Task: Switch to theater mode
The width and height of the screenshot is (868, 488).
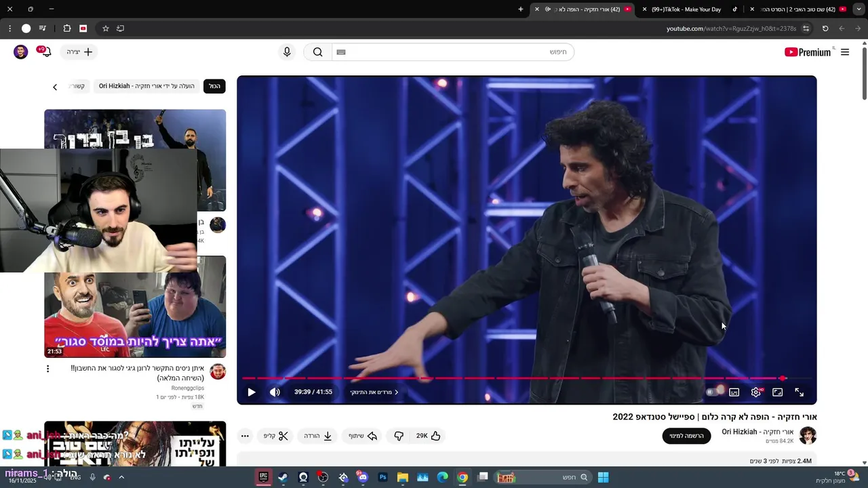Action: click(x=778, y=392)
